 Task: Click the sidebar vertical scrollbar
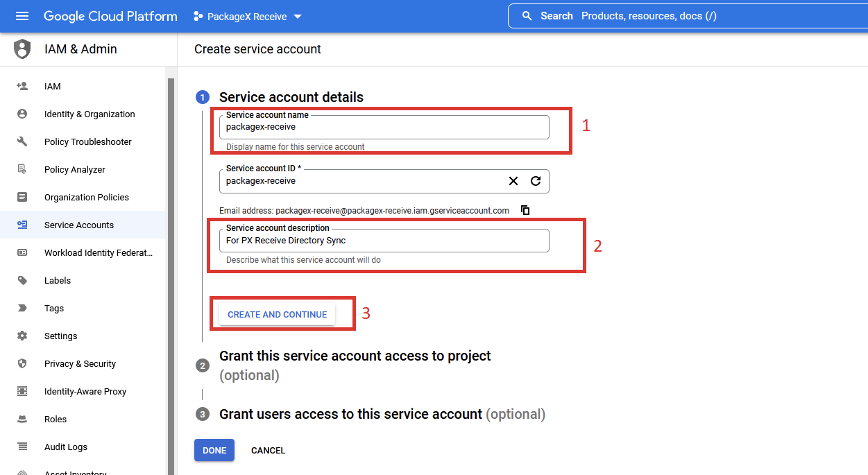point(171,277)
